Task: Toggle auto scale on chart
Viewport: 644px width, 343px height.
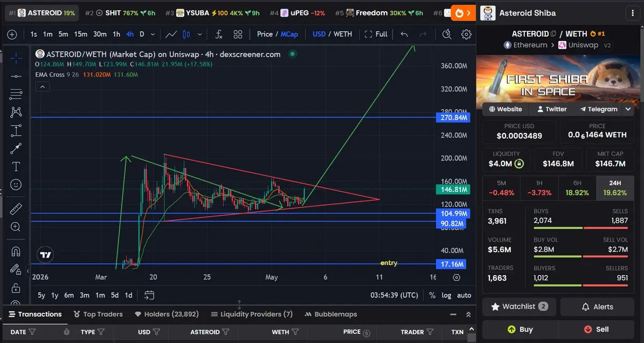Action: coord(464,295)
